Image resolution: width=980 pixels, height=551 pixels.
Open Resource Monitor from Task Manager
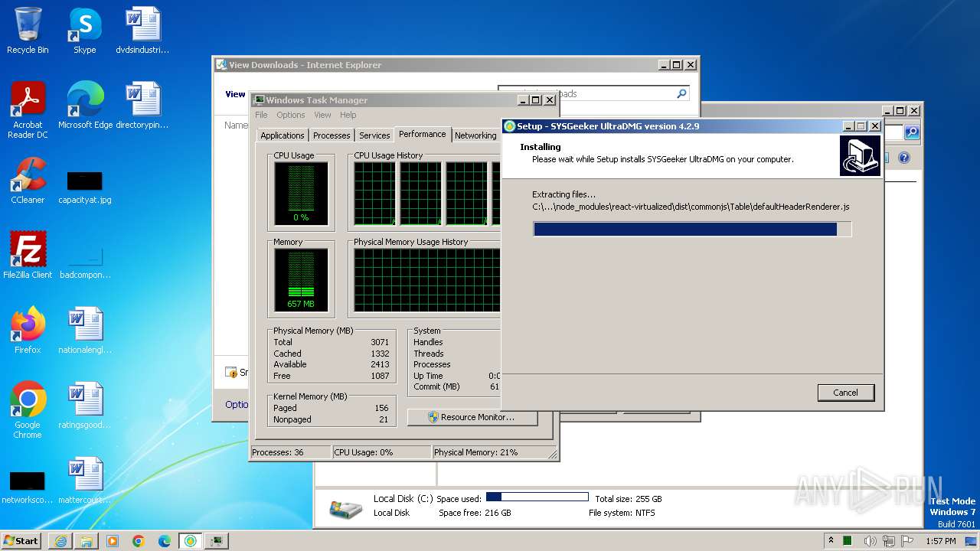click(472, 417)
